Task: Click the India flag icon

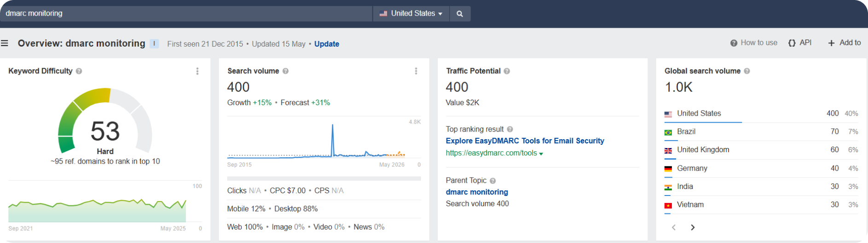Action: point(668,187)
